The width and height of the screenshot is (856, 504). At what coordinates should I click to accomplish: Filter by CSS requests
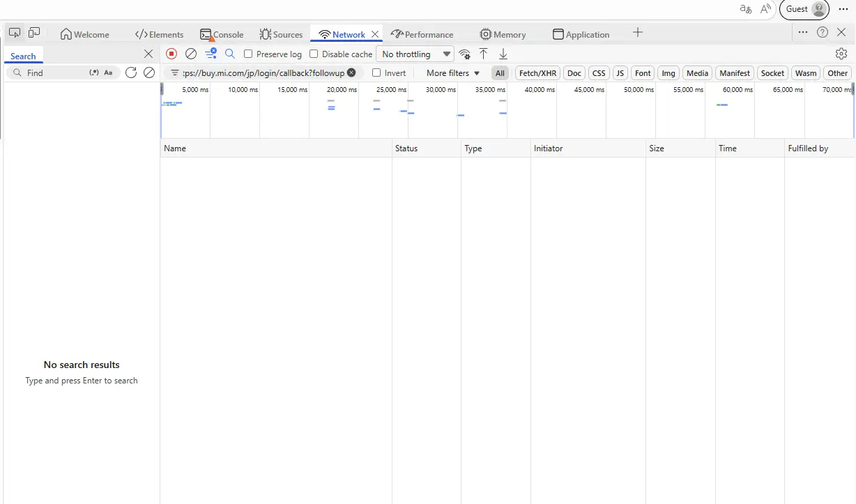pos(599,72)
